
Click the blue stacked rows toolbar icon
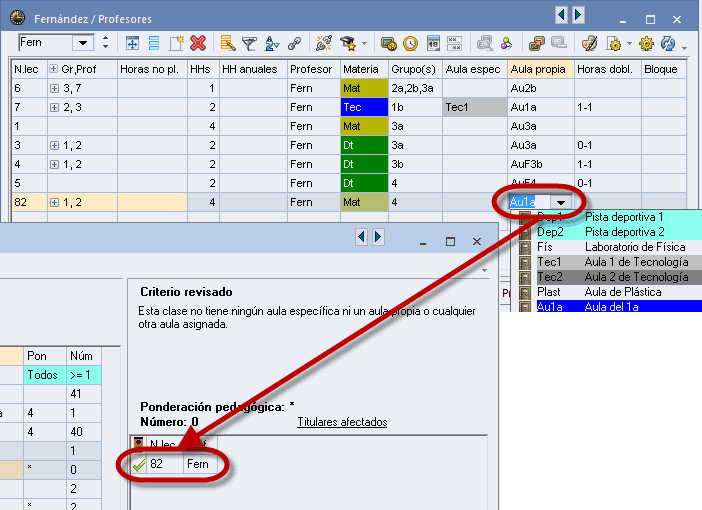click(x=154, y=43)
